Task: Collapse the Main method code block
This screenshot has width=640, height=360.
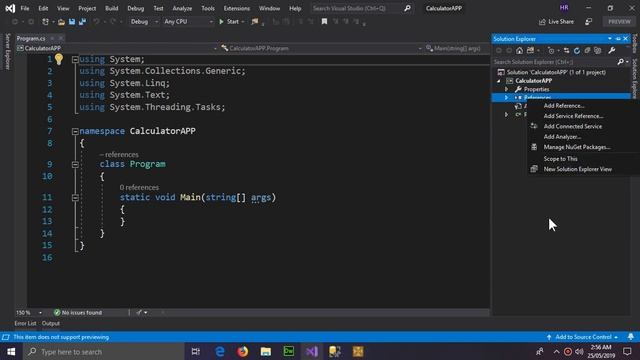Action: [75, 198]
